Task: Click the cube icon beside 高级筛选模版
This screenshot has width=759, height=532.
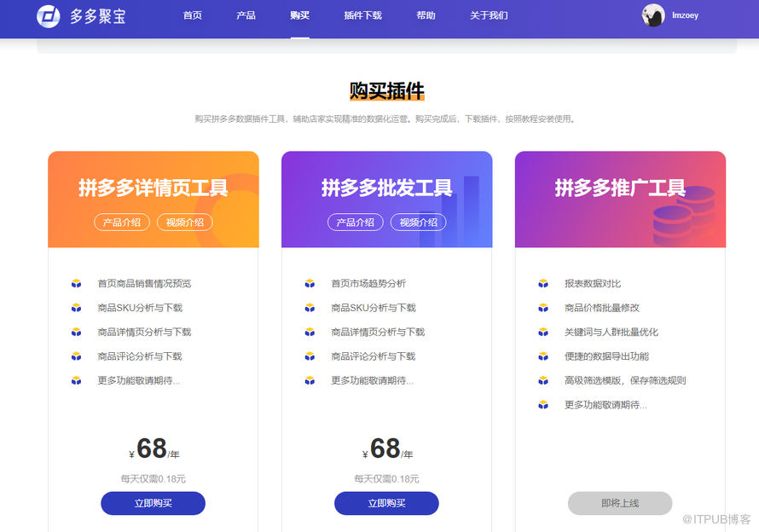Action: [543, 380]
